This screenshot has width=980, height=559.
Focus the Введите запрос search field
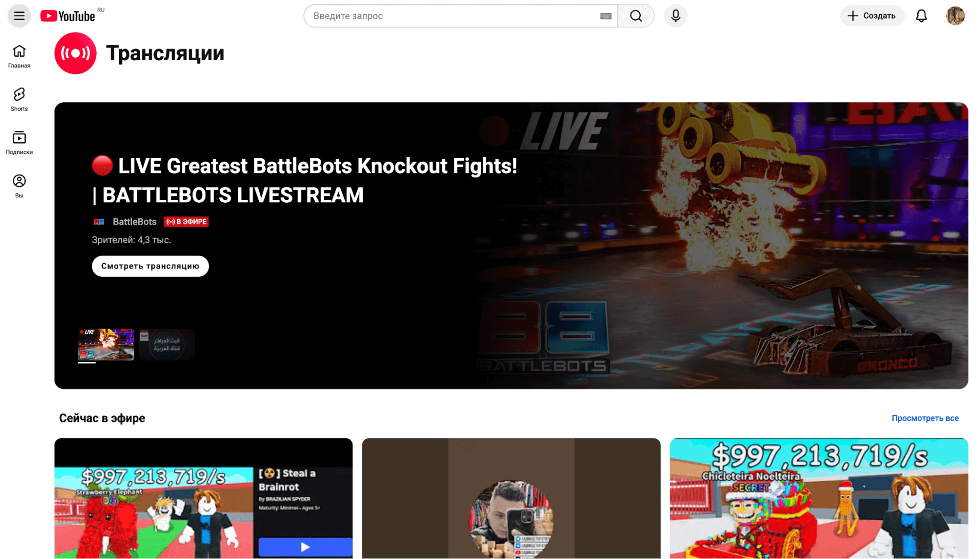451,16
